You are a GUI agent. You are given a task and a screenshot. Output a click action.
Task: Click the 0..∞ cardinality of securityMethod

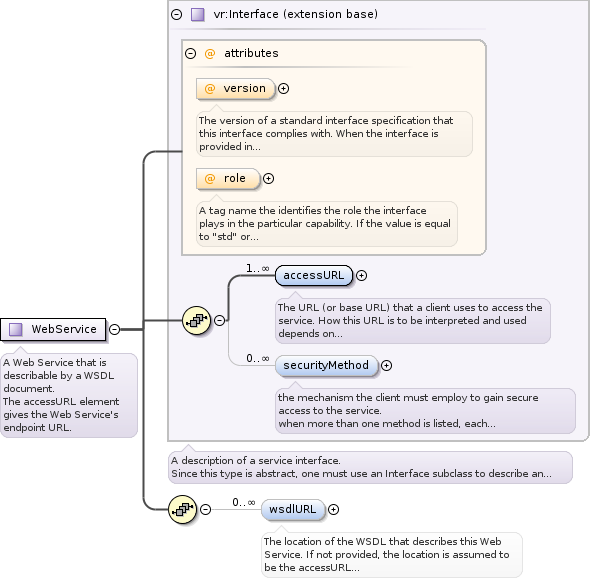click(258, 358)
